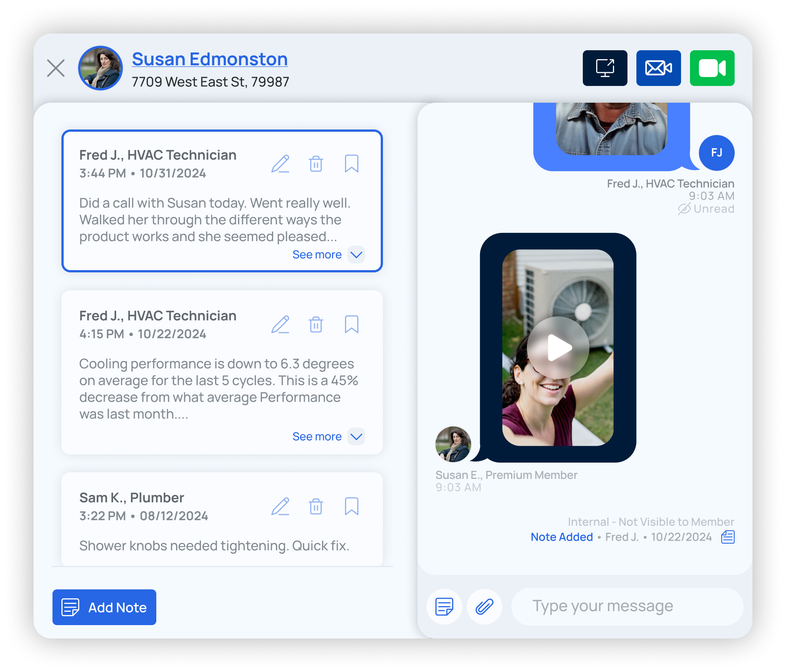
Task: Click the Unread status indicator
Action: [706, 209]
